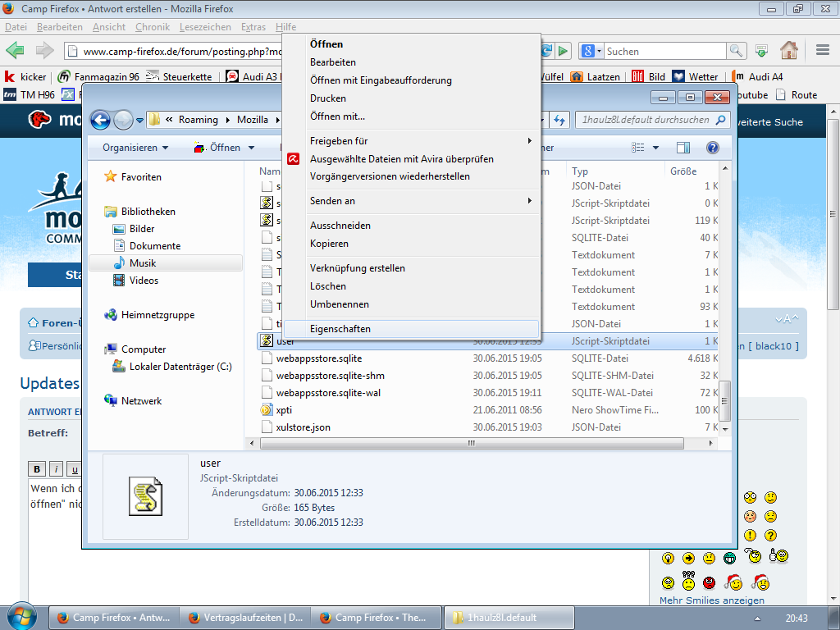This screenshot has width=840, height=630.
Task: Open the Google search engine dropdown
Action: tap(591, 51)
